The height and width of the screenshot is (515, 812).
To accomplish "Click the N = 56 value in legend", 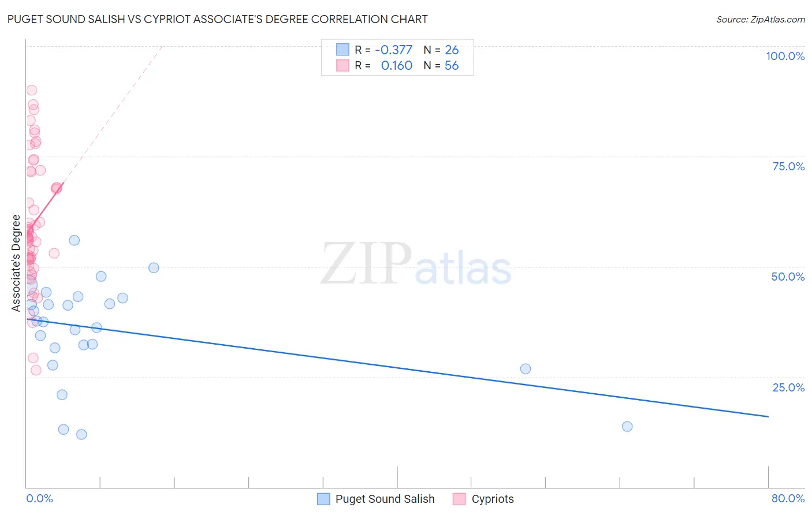I will point(441,65).
